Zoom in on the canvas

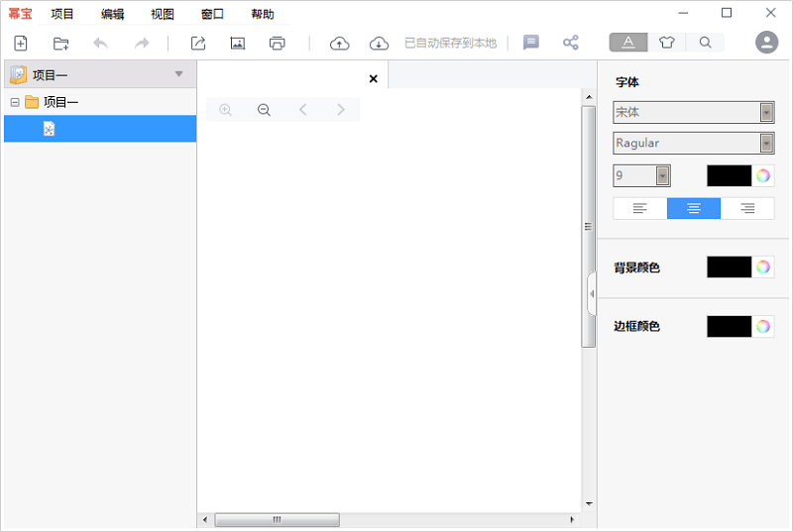point(226,110)
